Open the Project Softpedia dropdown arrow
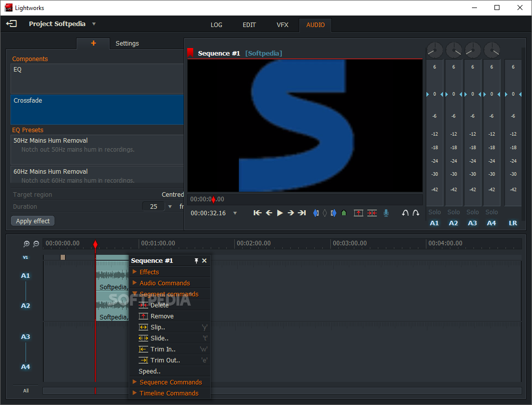Screen dimensions: 532x405 click(x=94, y=24)
